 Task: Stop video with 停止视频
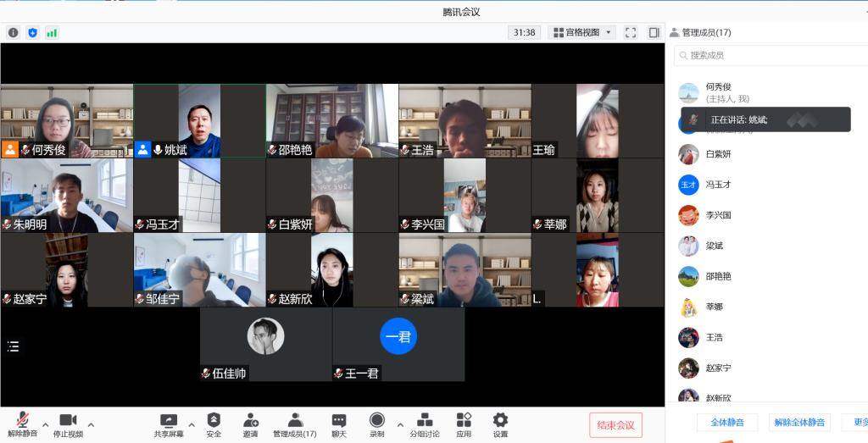coord(68,424)
